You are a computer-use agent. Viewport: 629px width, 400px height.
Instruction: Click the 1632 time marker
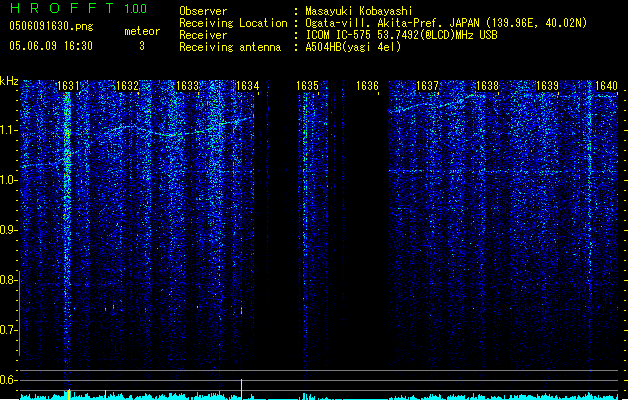[127, 86]
